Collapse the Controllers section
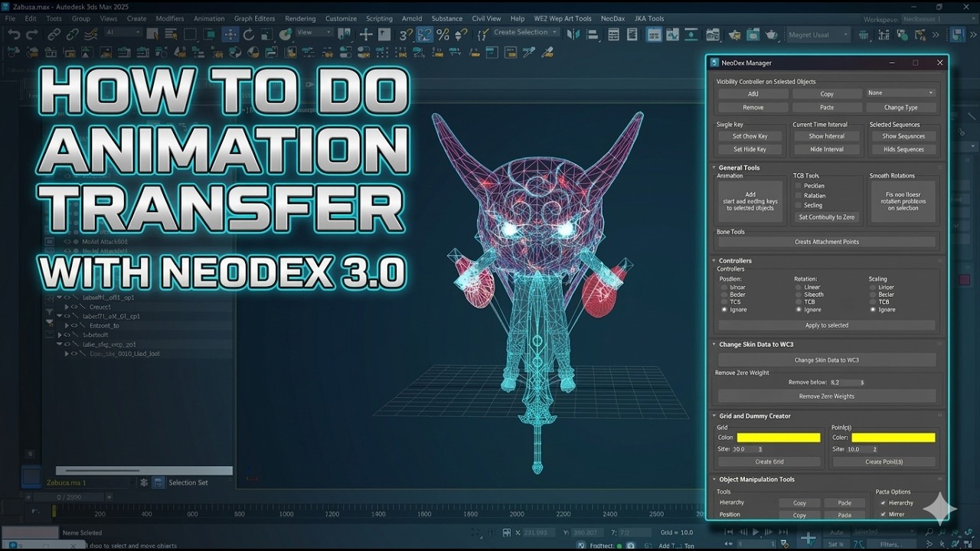The image size is (980, 551). coord(714,261)
